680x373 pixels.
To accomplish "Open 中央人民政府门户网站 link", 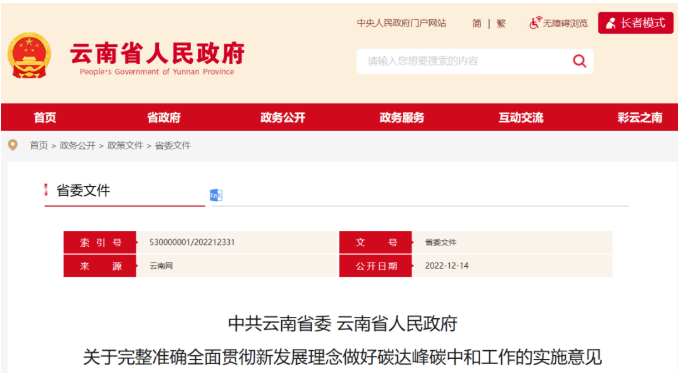I will [x=401, y=23].
